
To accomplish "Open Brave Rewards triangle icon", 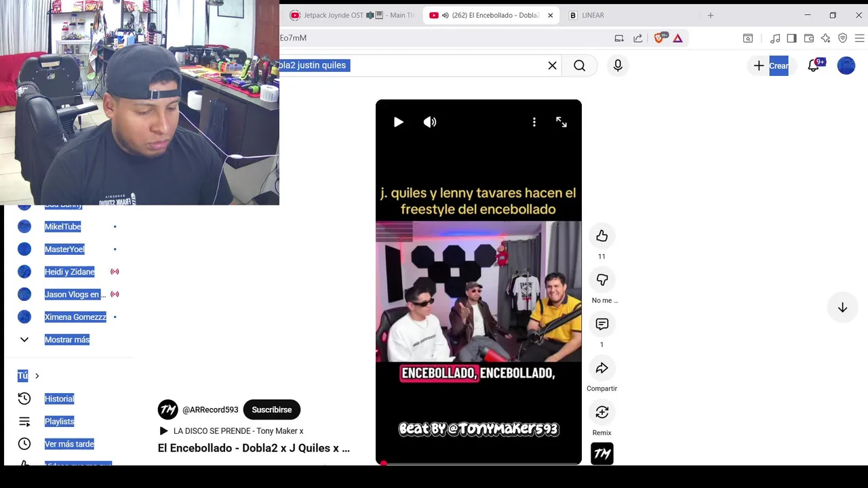I will click(677, 38).
